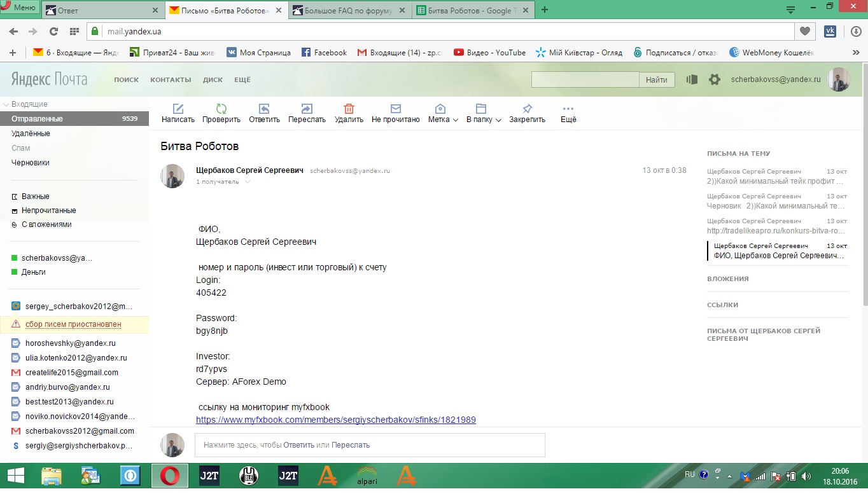Open the Приват24 bookmark
This screenshot has height=496, width=868.
172,53
